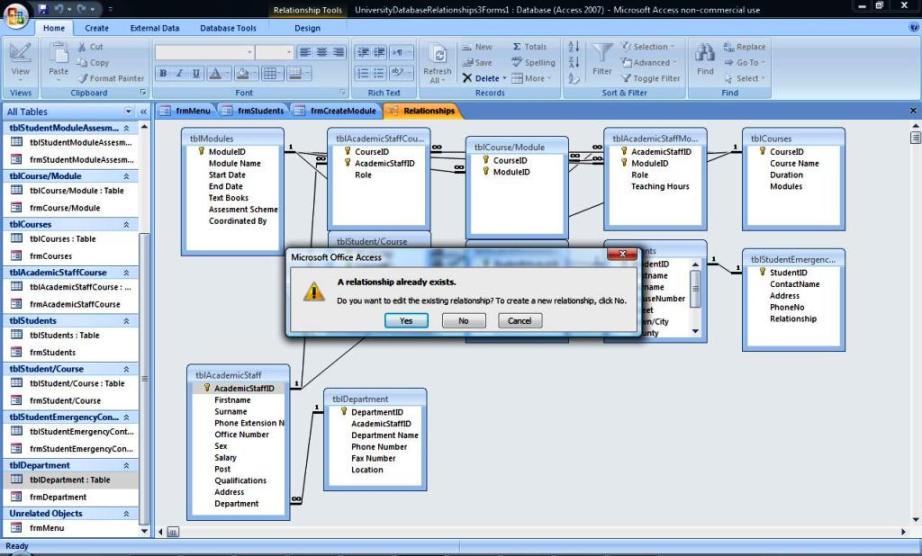Click the Cut scissors icon

coord(83,46)
